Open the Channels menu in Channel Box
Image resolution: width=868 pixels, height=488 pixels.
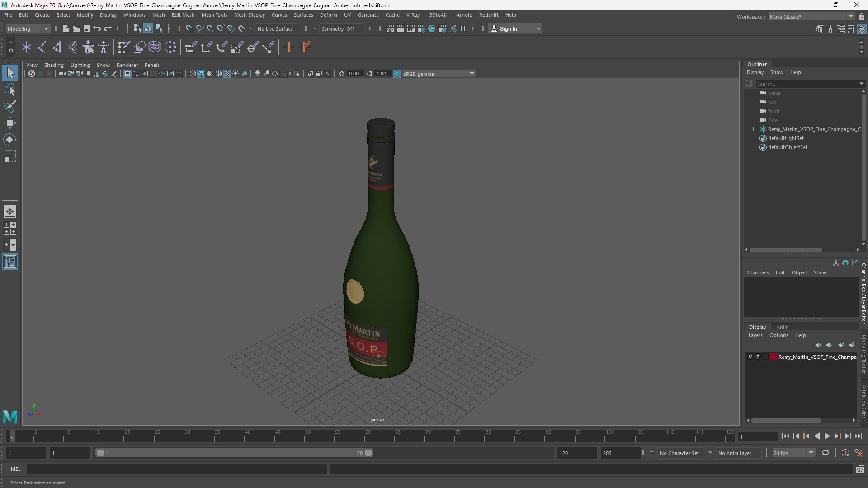[758, 272]
